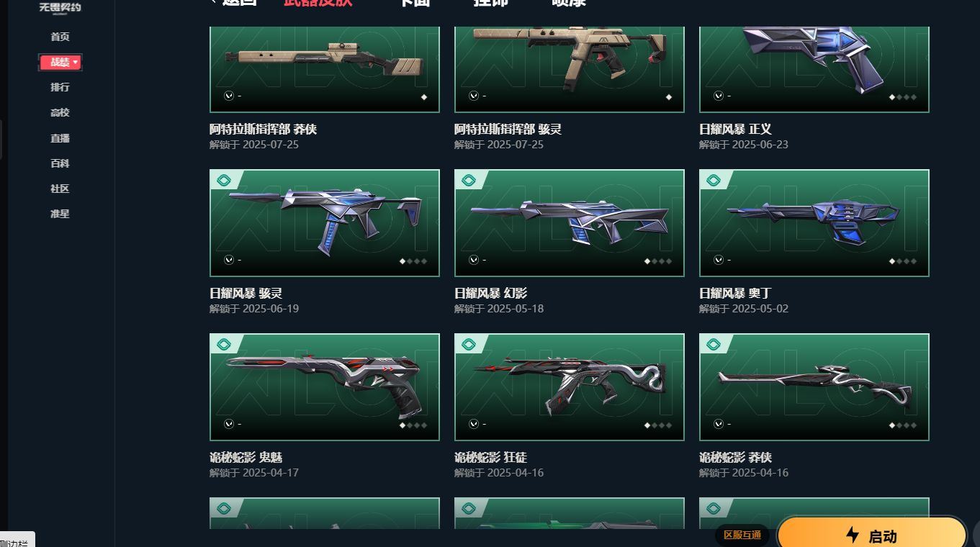Open the 社区 sidebar link
This screenshot has height=547, width=980.
pyautogui.click(x=60, y=189)
